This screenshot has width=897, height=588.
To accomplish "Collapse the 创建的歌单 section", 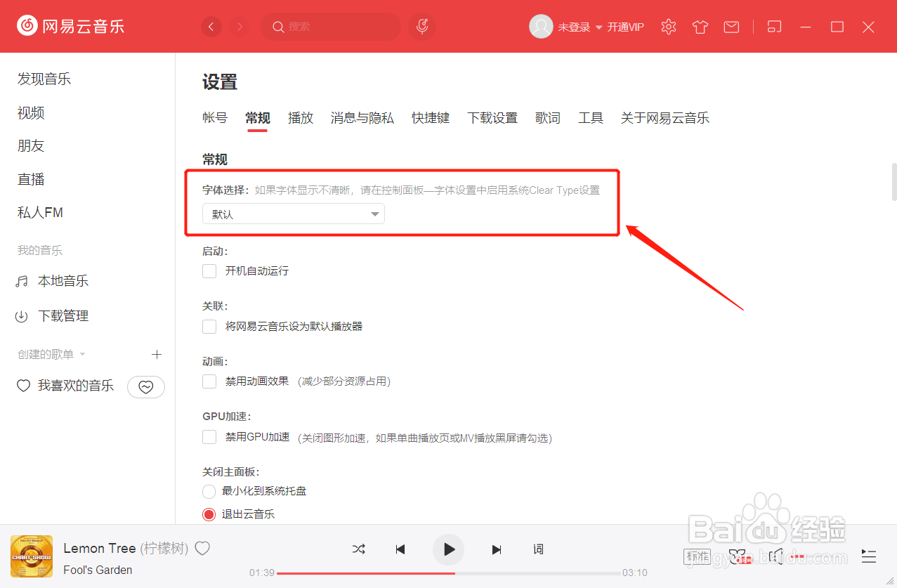I will click(x=51, y=354).
